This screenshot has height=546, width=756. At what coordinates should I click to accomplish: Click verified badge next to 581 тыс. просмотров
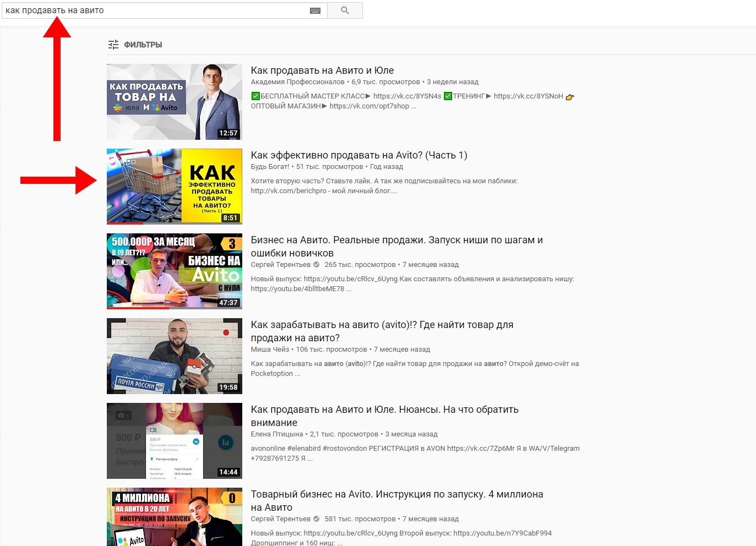point(316,519)
